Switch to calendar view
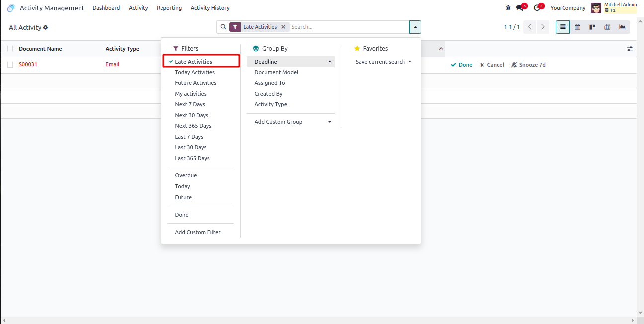Image resolution: width=644 pixels, height=324 pixels. point(577,27)
